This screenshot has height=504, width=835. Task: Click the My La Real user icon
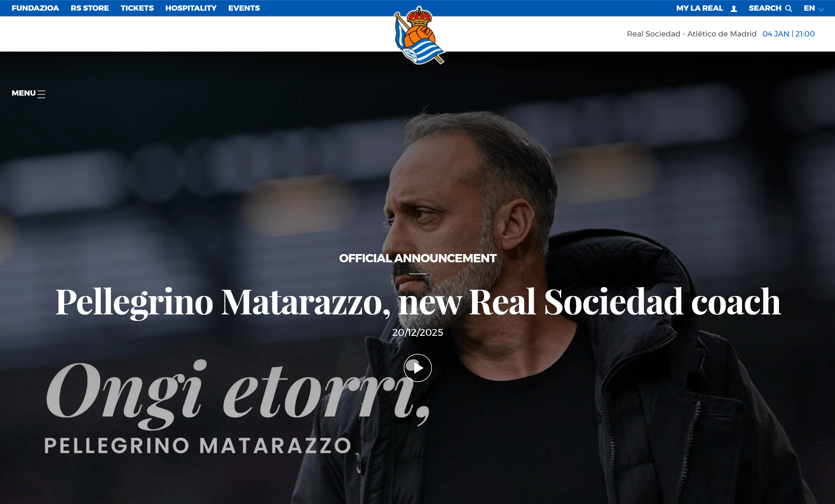tap(734, 9)
